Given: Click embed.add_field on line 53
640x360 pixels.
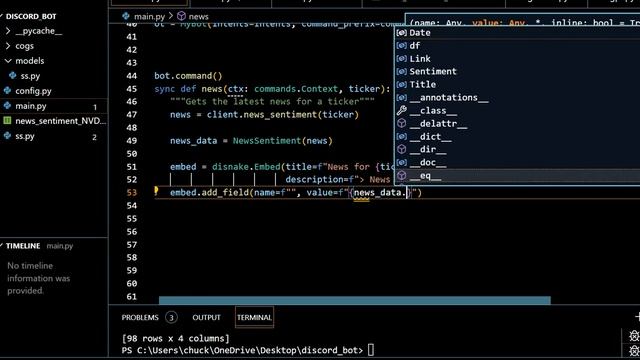Looking at the screenshot, I should (x=209, y=193).
